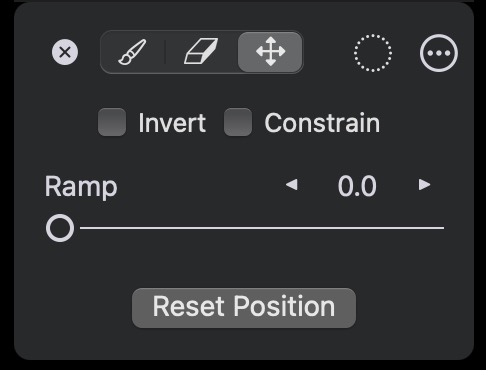Screen dimensions: 486x370
Task: Open the ellipsis more options menu
Action: 439,53
